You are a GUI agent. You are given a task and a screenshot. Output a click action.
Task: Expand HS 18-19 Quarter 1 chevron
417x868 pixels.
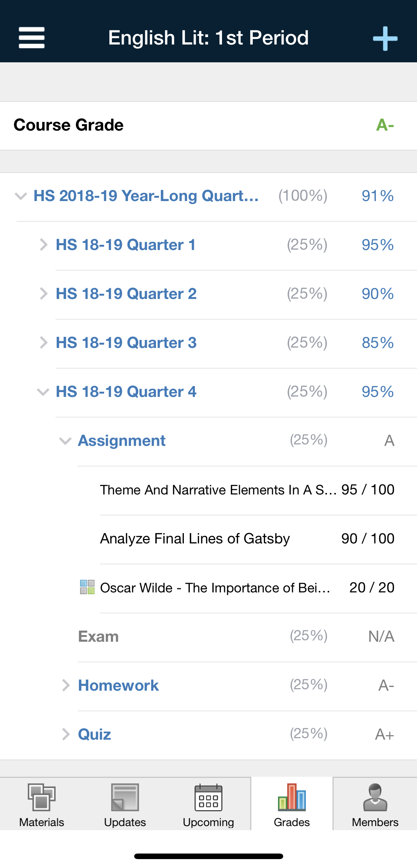pyautogui.click(x=43, y=245)
